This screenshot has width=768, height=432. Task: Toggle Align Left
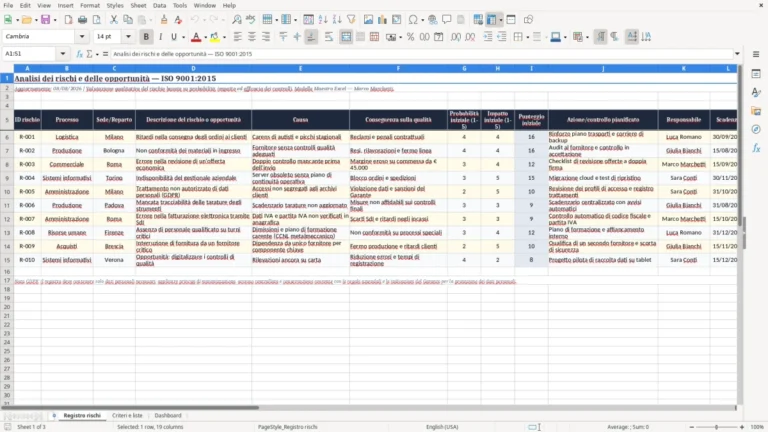238,37
